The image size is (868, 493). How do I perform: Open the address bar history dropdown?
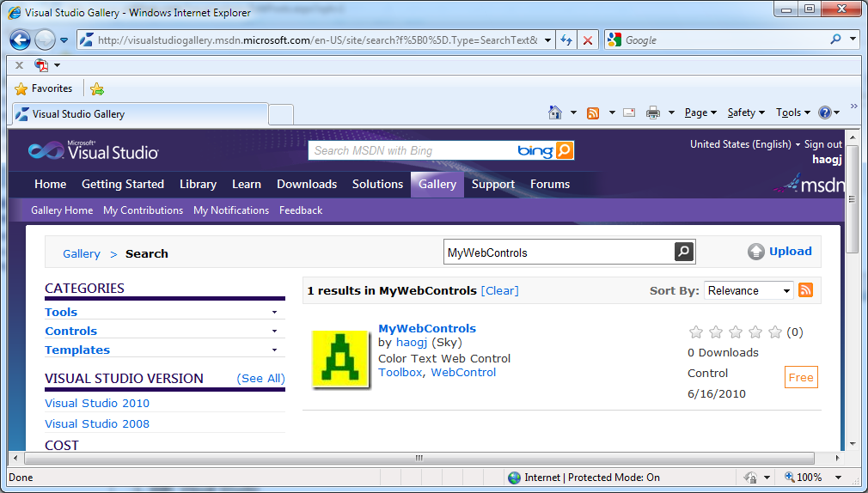coord(547,40)
